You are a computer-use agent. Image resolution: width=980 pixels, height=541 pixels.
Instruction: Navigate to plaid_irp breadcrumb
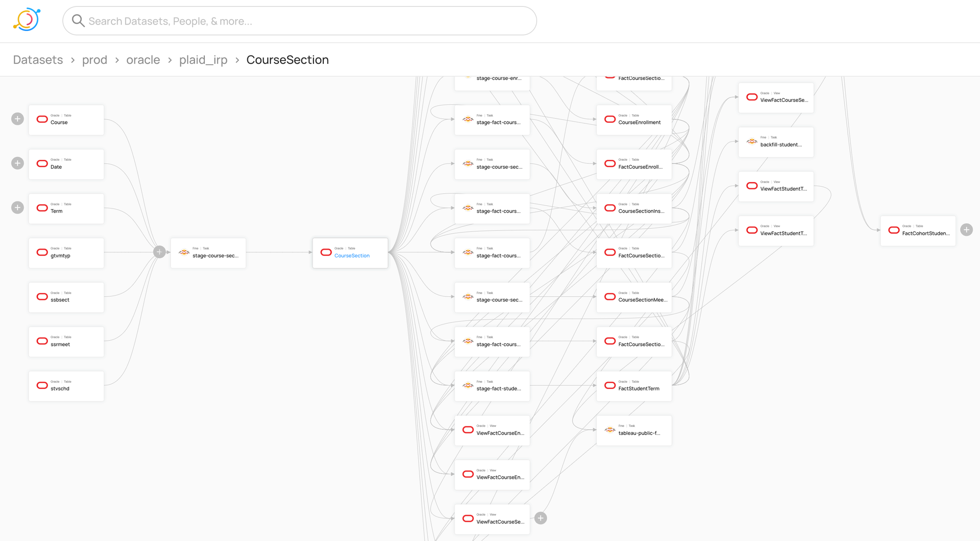(x=203, y=60)
